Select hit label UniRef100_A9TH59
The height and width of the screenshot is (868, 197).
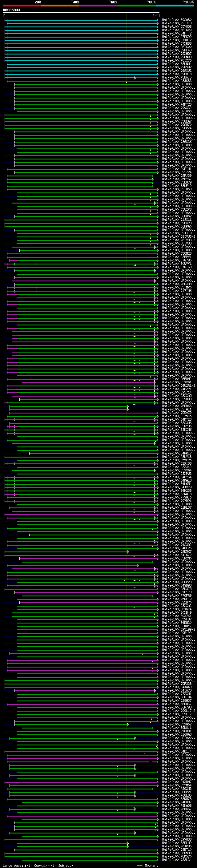coord(177,189)
